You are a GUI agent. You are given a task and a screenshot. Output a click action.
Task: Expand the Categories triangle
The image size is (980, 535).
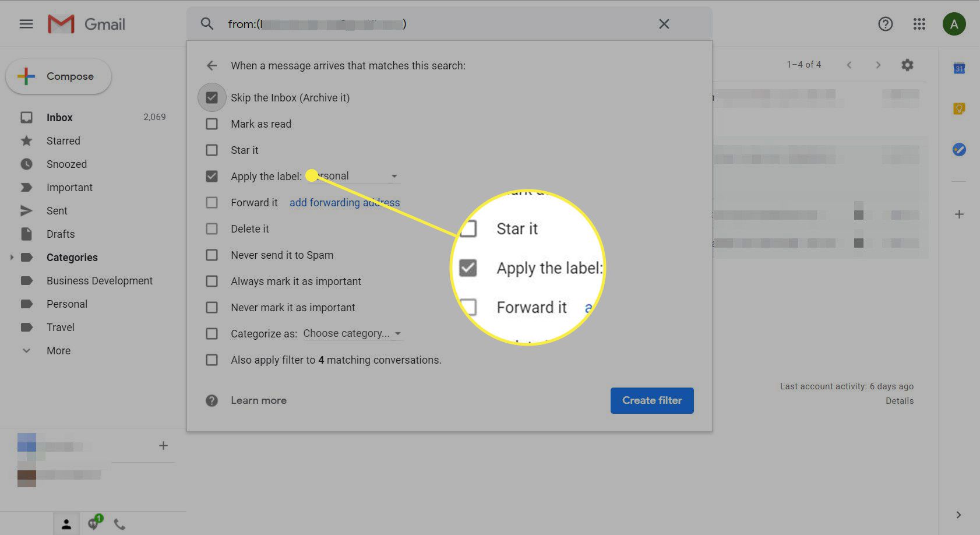tap(11, 257)
